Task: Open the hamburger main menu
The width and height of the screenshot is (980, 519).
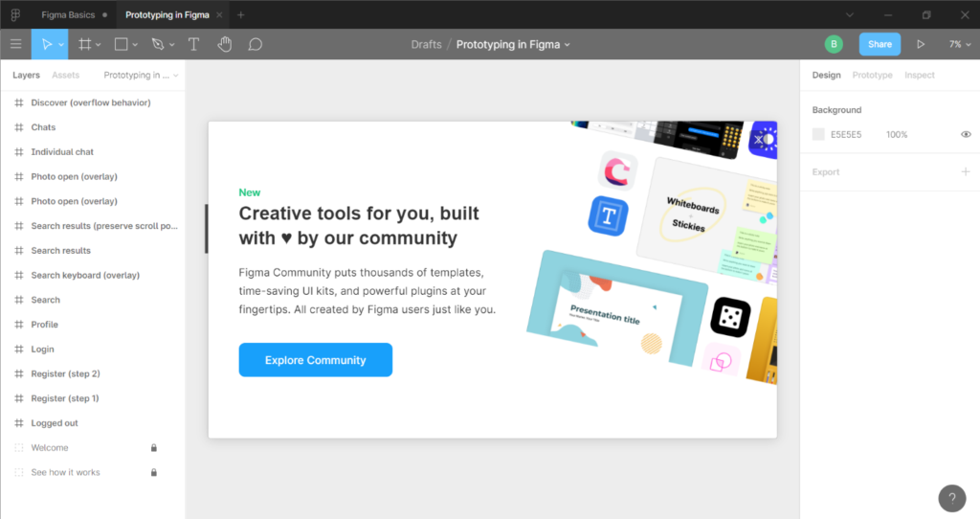Action: tap(15, 44)
